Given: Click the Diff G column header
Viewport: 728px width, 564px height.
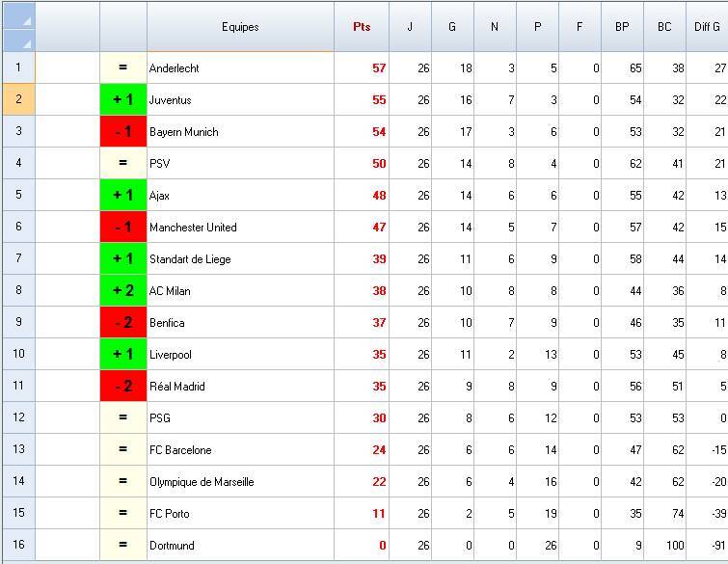Looking at the screenshot, I should [x=707, y=27].
